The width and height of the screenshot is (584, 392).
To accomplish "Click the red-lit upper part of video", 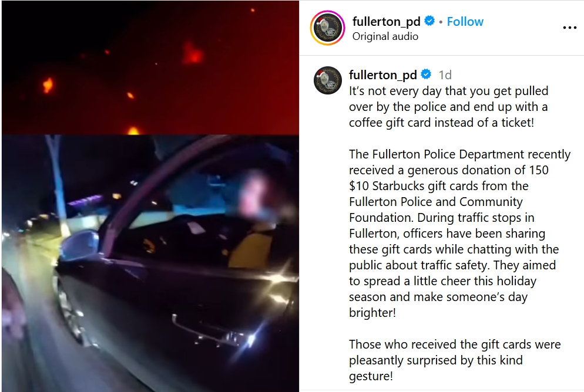I will pyautogui.click(x=150, y=67).
